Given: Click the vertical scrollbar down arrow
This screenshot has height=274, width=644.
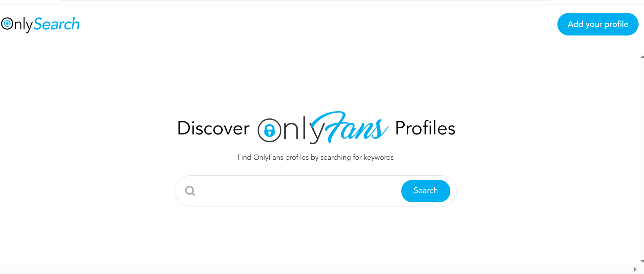Looking at the screenshot, I should coord(642,261).
